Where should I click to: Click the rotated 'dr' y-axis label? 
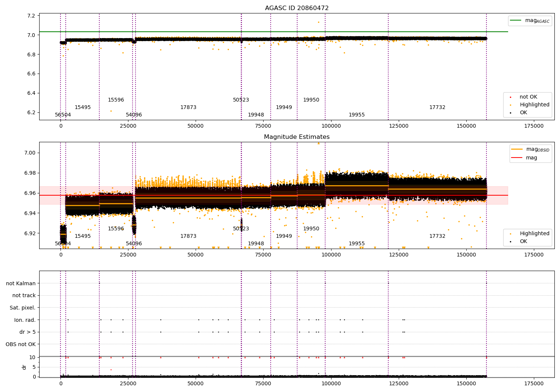pos(24,367)
